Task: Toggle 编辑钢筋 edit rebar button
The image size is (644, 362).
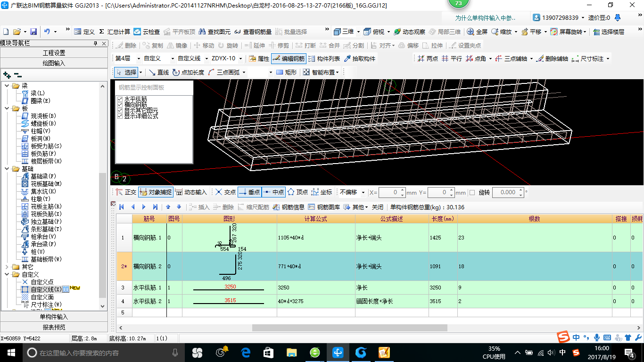Action: click(x=289, y=59)
